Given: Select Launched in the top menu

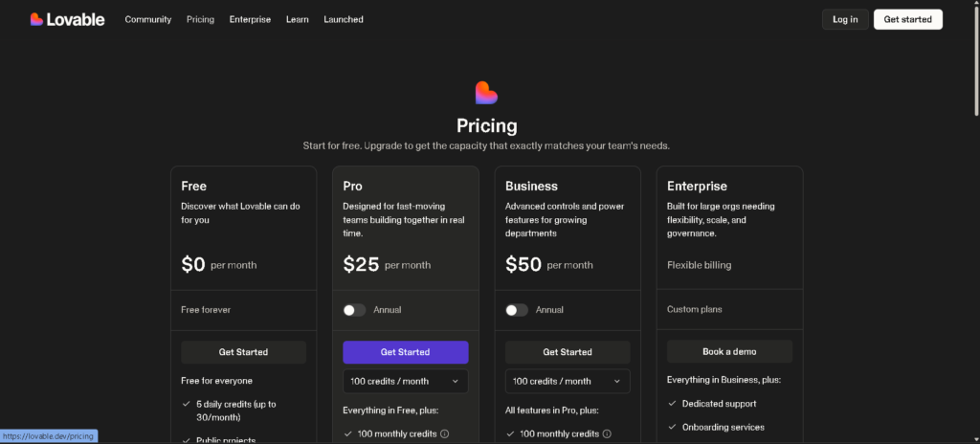Looking at the screenshot, I should pyautogui.click(x=344, y=19).
